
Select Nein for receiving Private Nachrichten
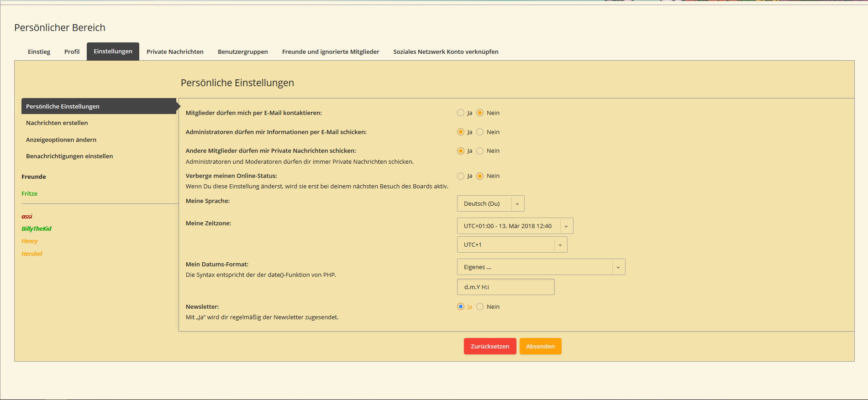click(480, 151)
